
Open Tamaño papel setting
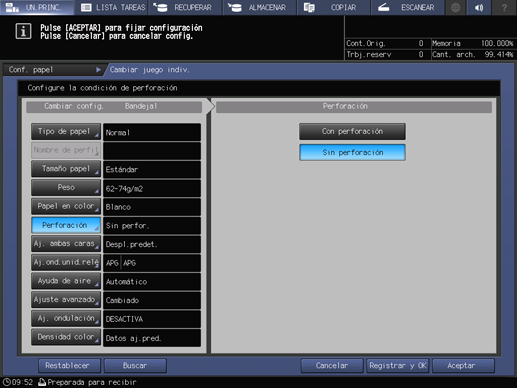pos(66,169)
